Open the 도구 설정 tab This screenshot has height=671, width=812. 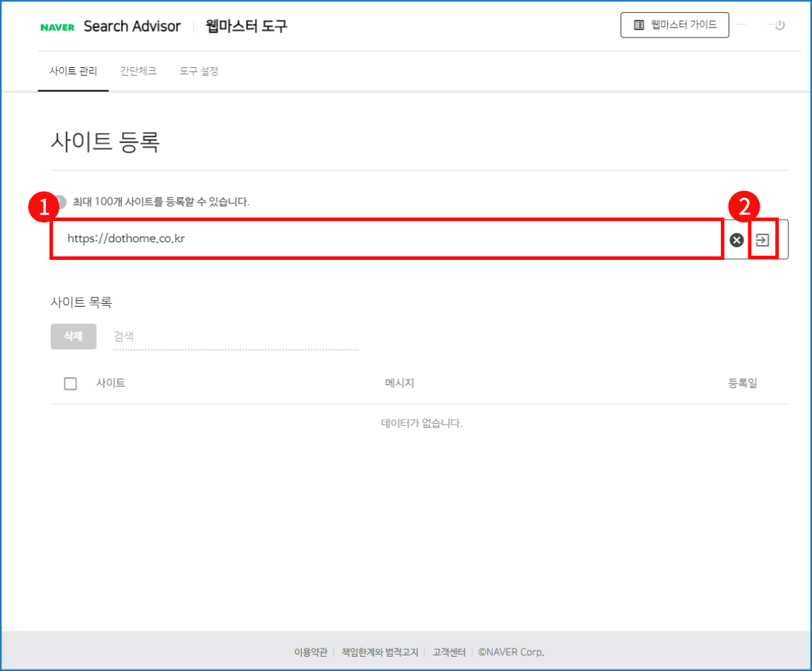199,71
